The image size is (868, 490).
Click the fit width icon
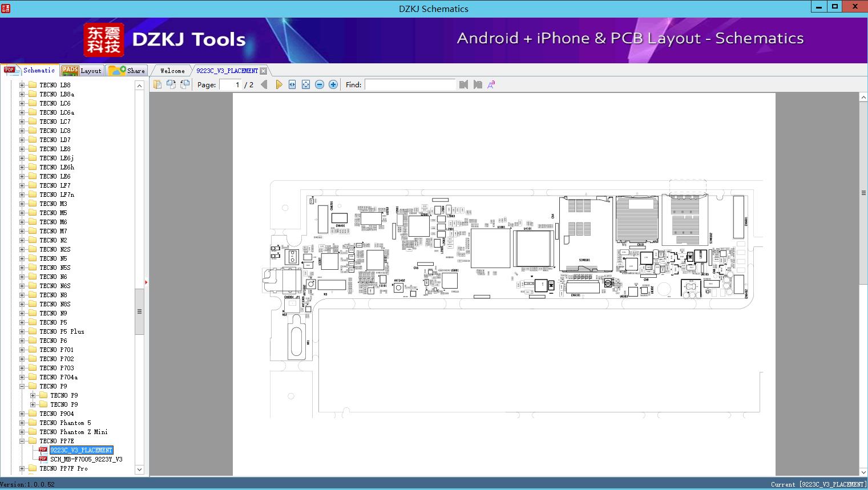tap(292, 84)
